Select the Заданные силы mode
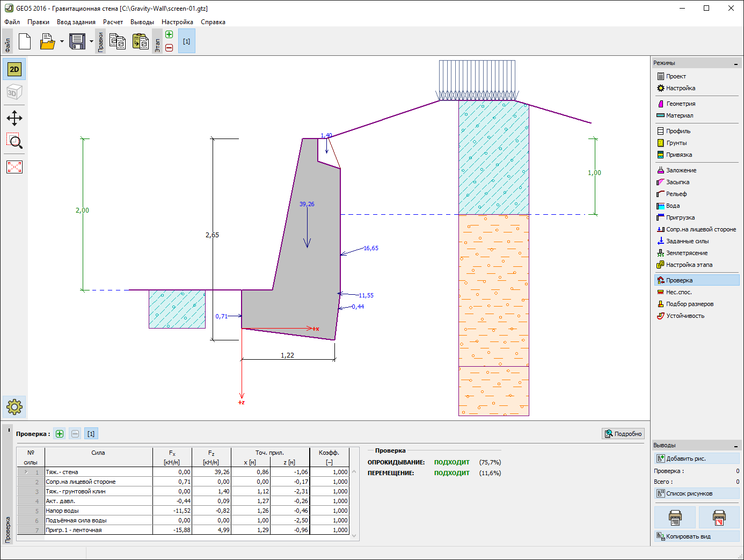 [x=697, y=241]
